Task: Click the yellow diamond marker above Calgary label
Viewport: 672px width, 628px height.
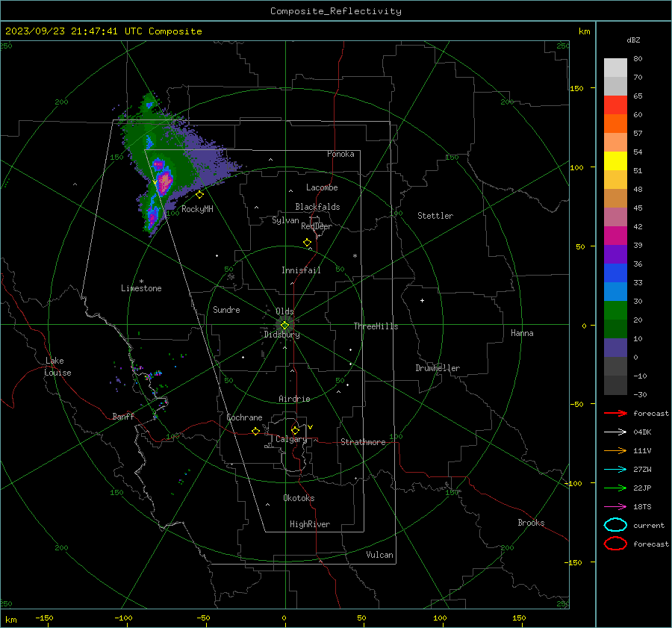Action: pos(295,430)
